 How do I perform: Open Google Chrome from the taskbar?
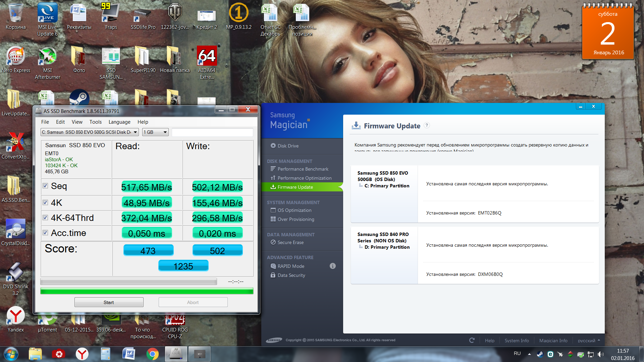[152, 354]
